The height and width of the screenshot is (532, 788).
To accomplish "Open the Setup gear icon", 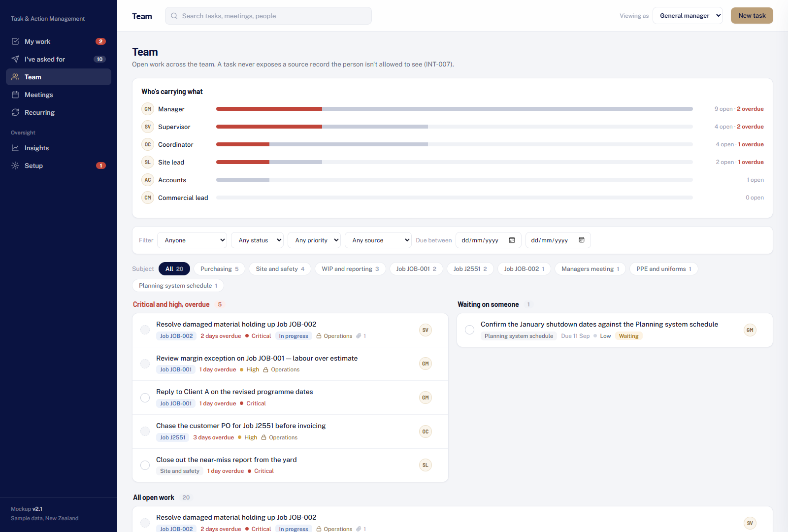I will pyautogui.click(x=15, y=166).
